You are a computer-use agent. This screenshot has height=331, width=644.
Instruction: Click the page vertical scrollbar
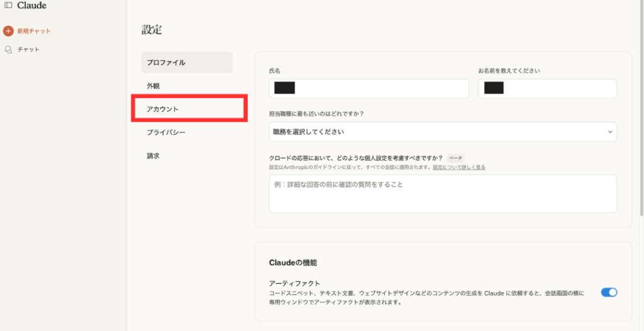(x=641, y=107)
